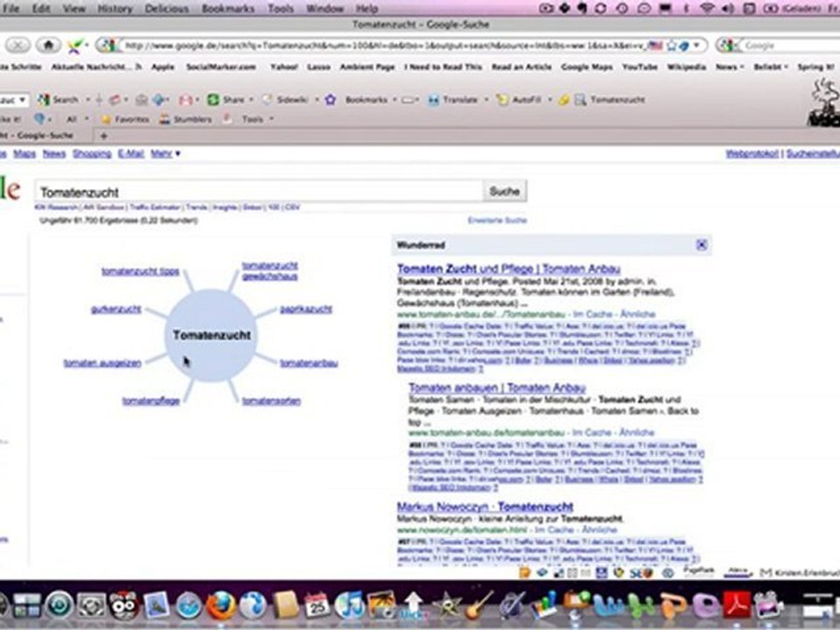Viewport: 840px width, 630px height.
Task: Open Sidewiki from the Google toolbar
Action: tap(286, 100)
